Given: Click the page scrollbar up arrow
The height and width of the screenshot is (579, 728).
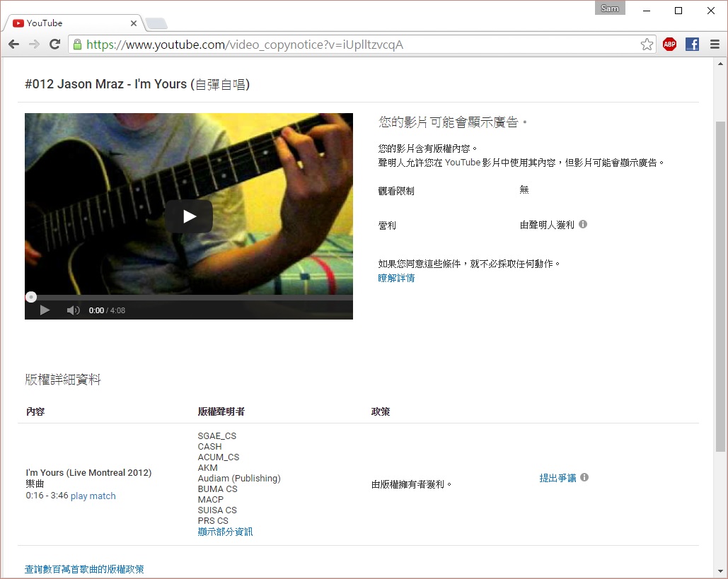Looking at the screenshot, I should [720, 64].
